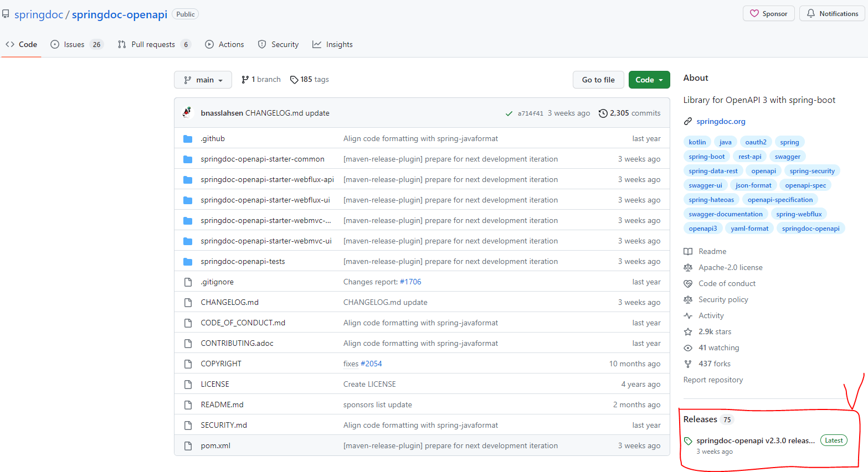Open the CHANGELOG.md file
Viewport: 868px width, 472px height.
coord(229,303)
